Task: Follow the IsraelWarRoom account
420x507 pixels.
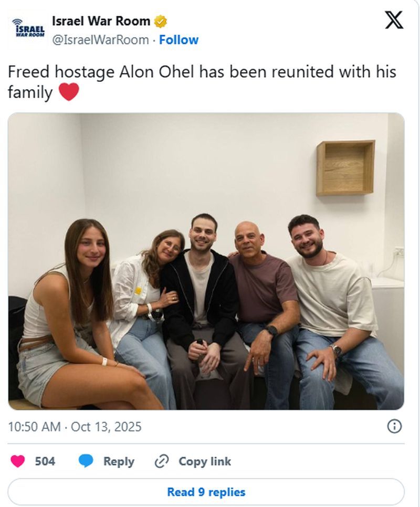Action: tap(178, 40)
